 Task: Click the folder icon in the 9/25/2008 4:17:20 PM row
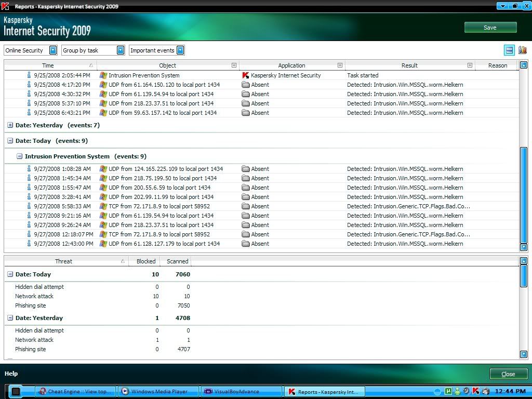tap(246, 85)
